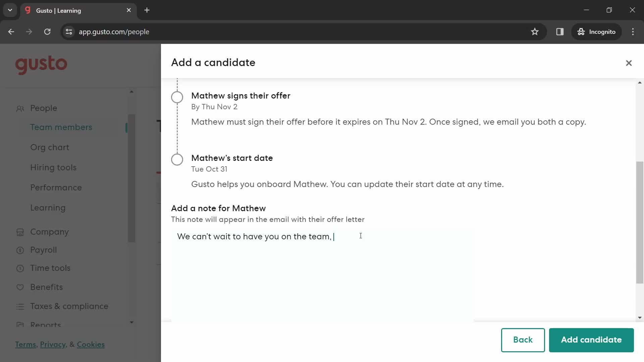This screenshot has height=362, width=644.
Task: Open Team members section
Action: pos(61,127)
